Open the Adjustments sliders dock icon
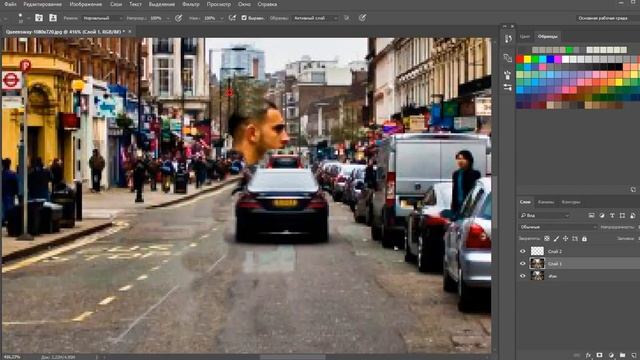Viewport: 640px width, 360px height. [508, 87]
